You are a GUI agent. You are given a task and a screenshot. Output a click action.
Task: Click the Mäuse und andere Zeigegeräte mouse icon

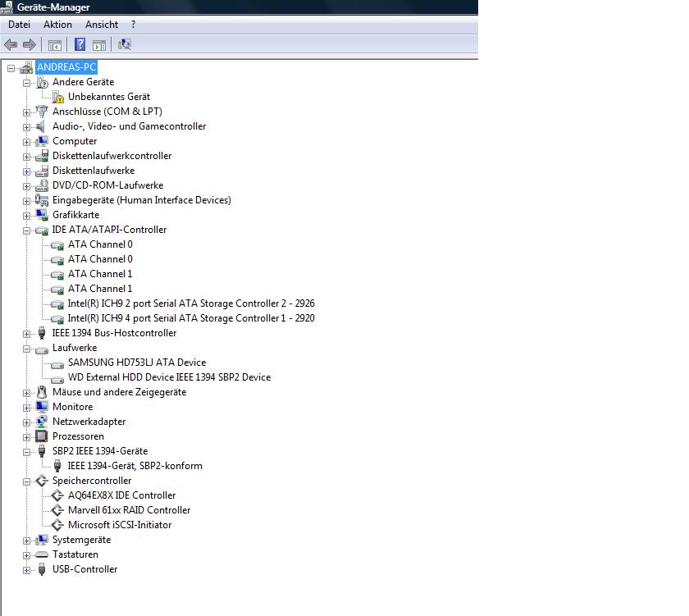[42, 392]
